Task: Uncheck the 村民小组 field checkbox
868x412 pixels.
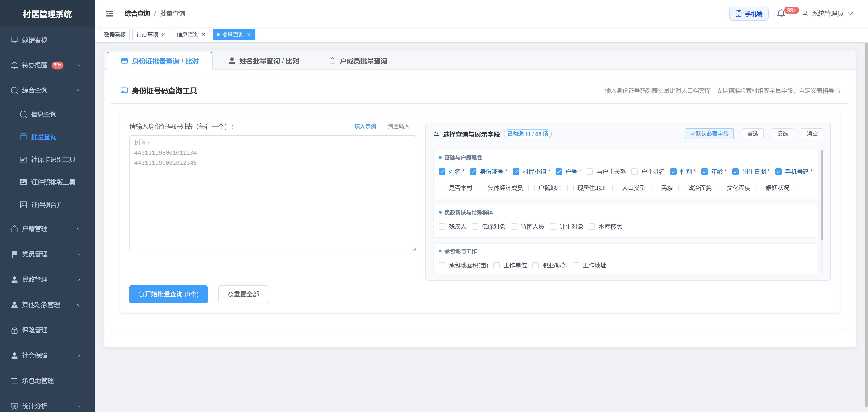Action: (x=516, y=172)
